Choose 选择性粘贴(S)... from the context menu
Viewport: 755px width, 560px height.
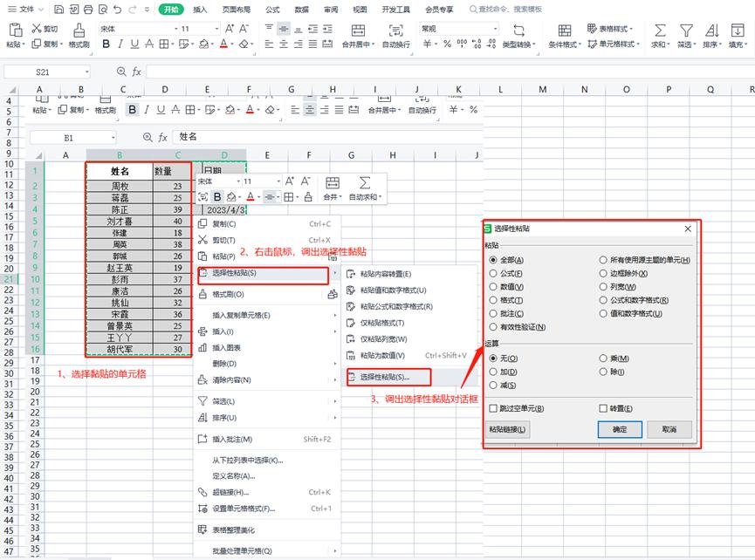coord(386,378)
